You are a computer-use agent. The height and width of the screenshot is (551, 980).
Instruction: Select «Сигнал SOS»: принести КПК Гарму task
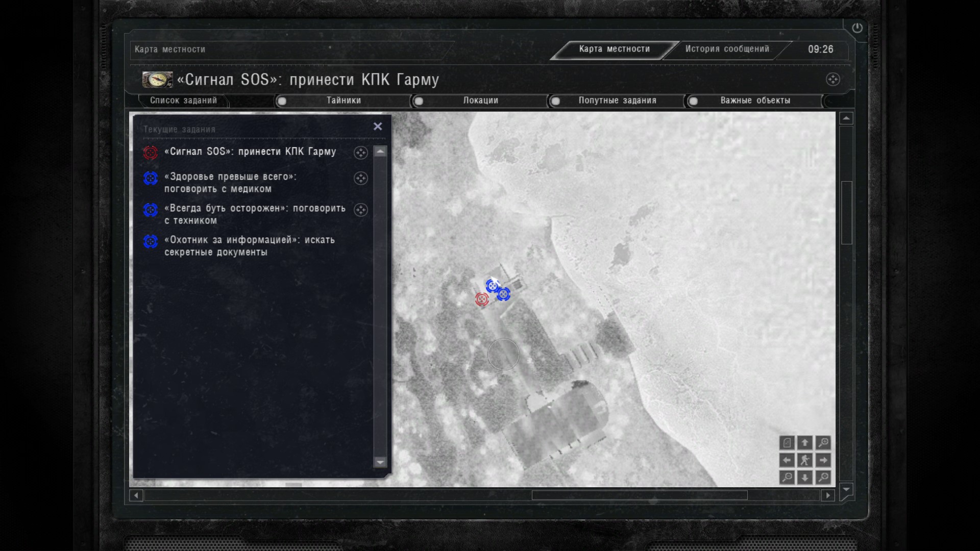(x=250, y=152)
